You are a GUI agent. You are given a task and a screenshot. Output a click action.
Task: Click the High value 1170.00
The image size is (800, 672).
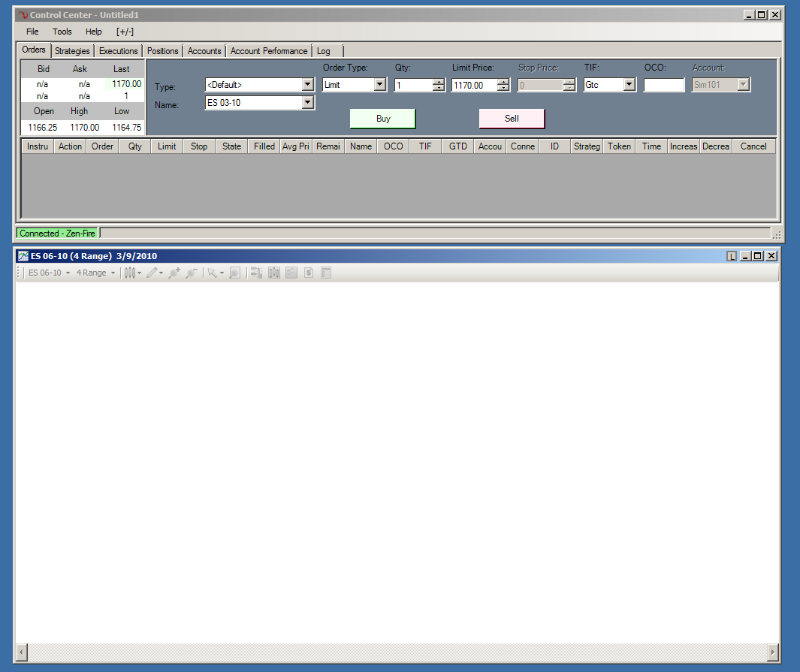click(85, 128)
